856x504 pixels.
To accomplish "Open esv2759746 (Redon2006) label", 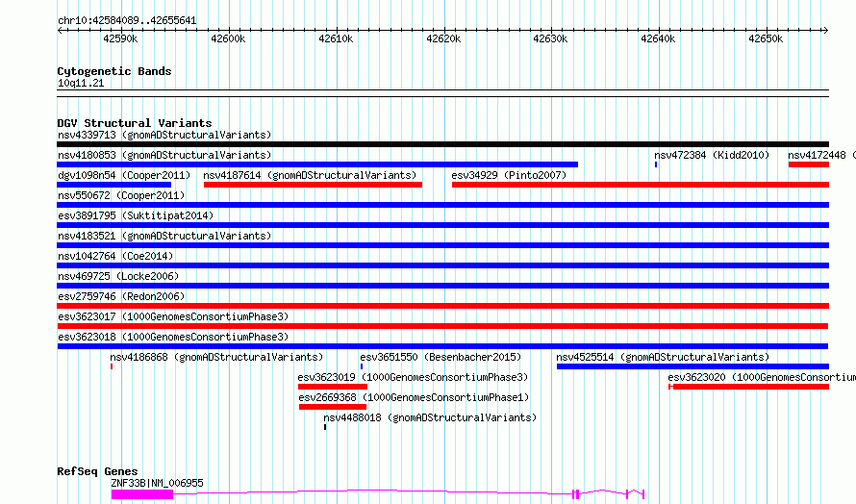I will point(121,296).
